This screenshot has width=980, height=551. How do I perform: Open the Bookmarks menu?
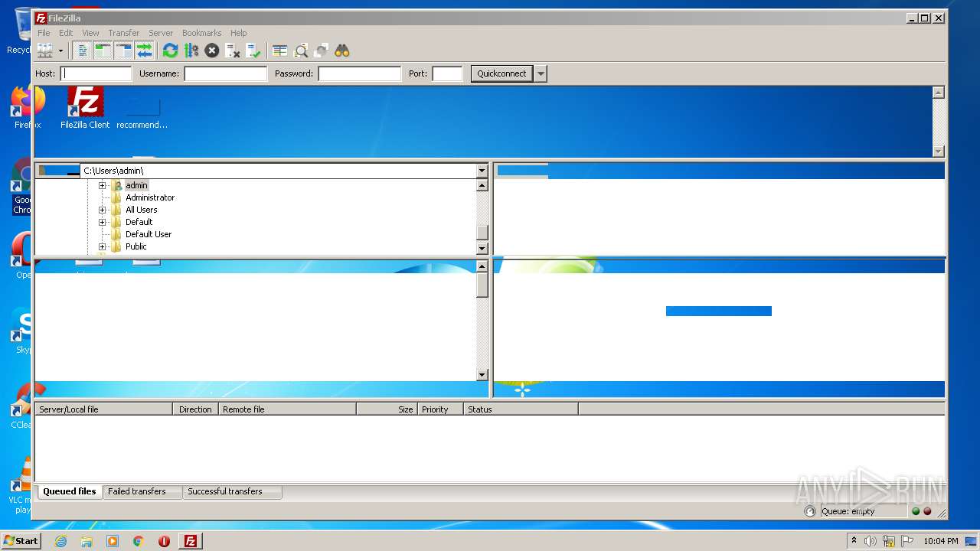pos(201,33)
